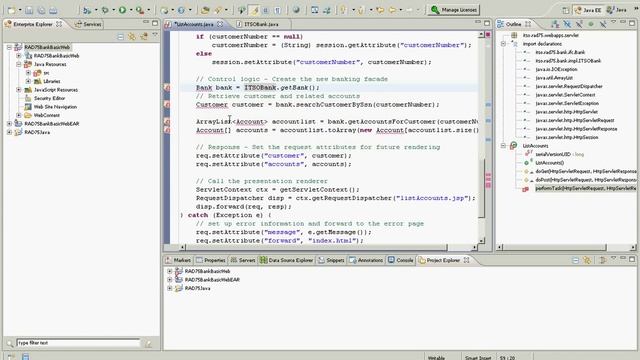Click error marker beside Customer customer line

coord(167,105)
